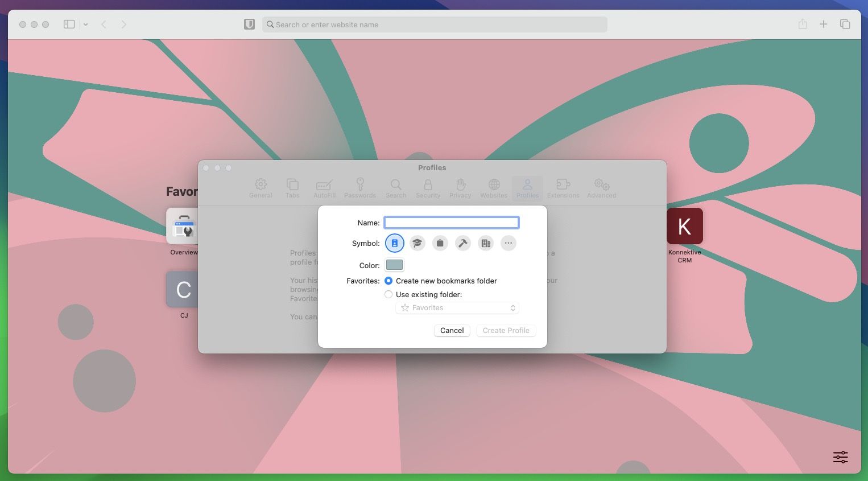This screenshot has width=868, height=481.
Task: Choose the shopping bag symbol for the profile
Action: (440, 242)
